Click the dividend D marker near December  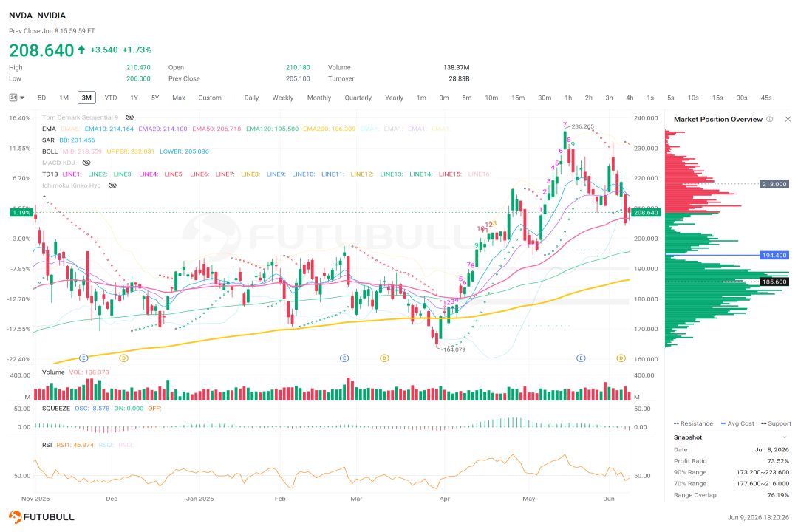(x=123, y=358)
